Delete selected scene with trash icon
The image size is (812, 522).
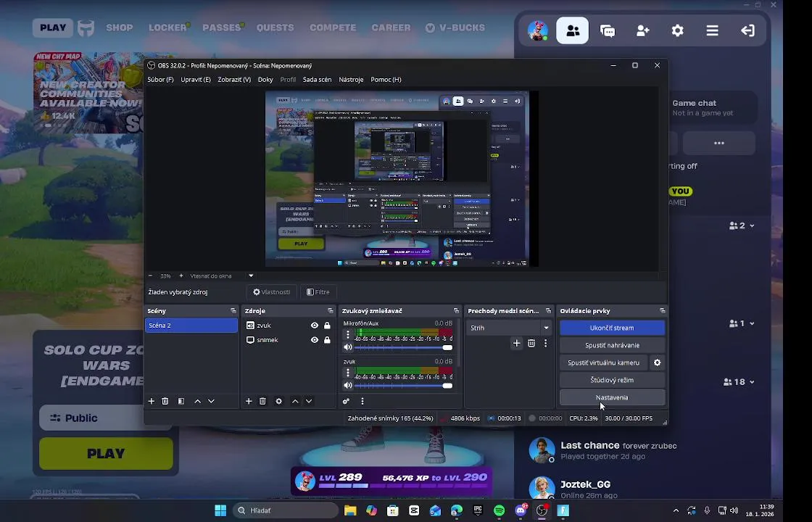click(x=165, y=402)
